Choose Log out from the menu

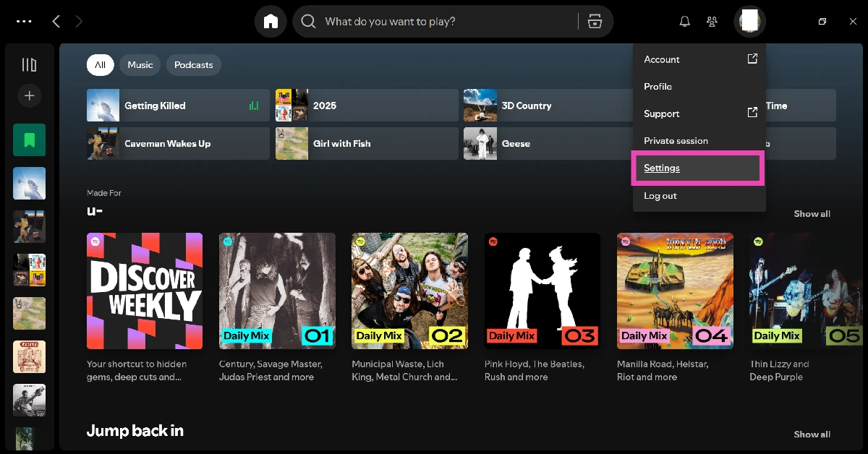[x=660, y=196]
